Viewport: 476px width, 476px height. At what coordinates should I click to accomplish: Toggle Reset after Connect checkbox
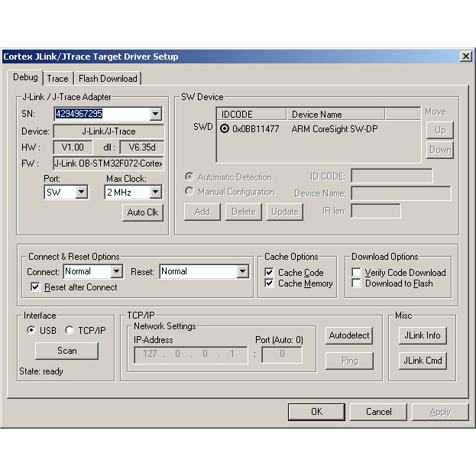36,287
